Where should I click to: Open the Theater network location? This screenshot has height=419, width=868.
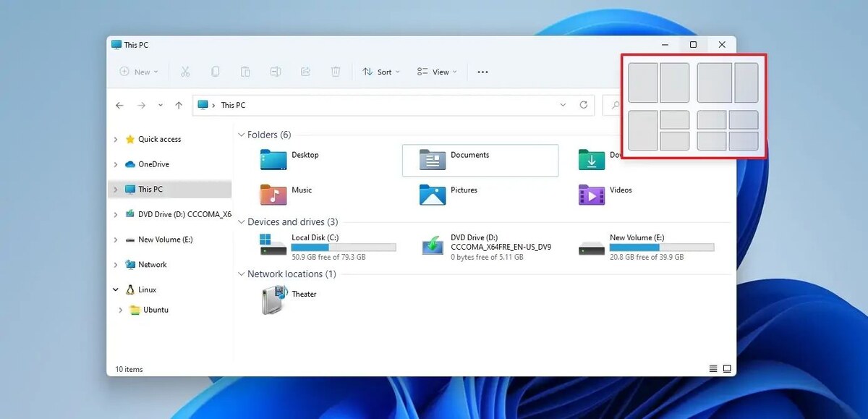pyautogui.click(x=289, y=300)
